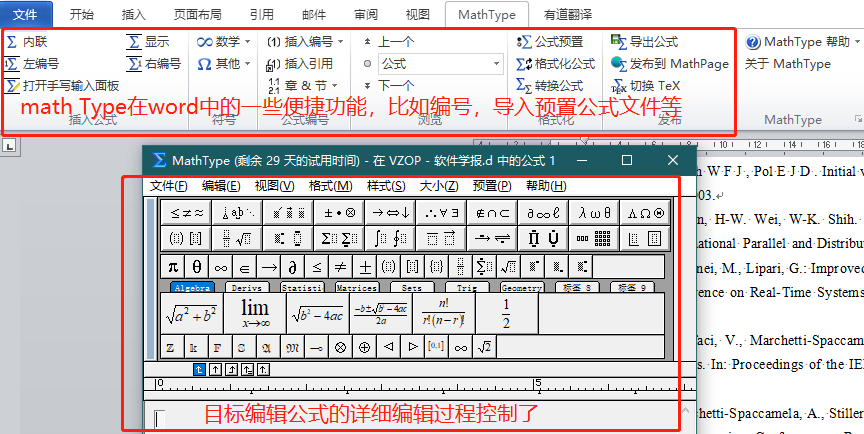Open miscellaneous symbols palette ∂∞ℓ
The width and height of the screenshot is (864, 434).
543,213
